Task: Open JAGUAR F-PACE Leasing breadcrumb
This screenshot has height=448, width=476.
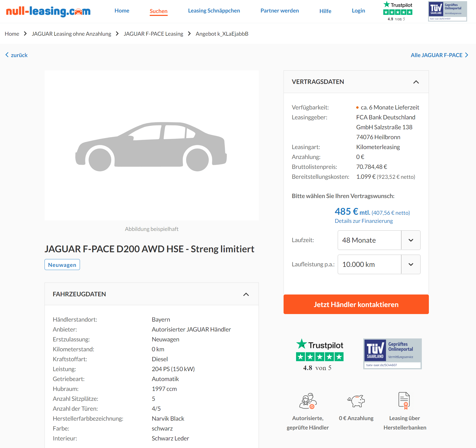Action: [x=153, y=34]
